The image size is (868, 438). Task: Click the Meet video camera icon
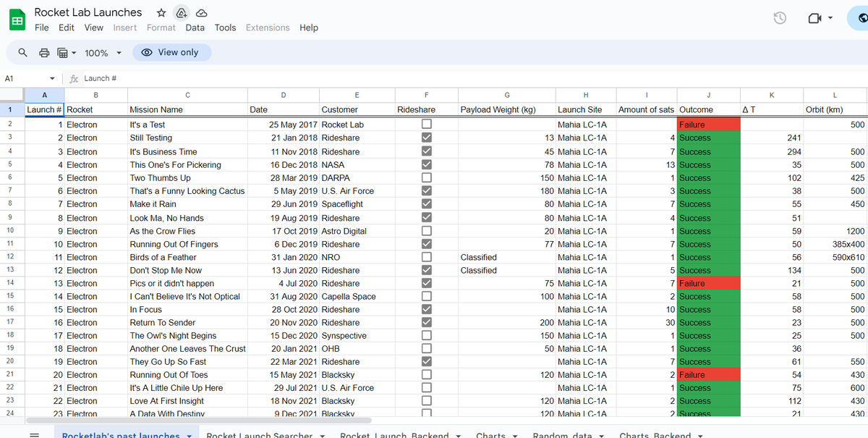(814, 18)
